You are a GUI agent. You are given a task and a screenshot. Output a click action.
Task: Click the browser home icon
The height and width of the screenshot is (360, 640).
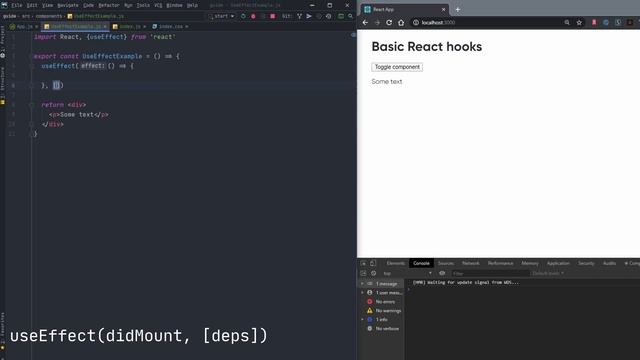[x=401, y=22]
